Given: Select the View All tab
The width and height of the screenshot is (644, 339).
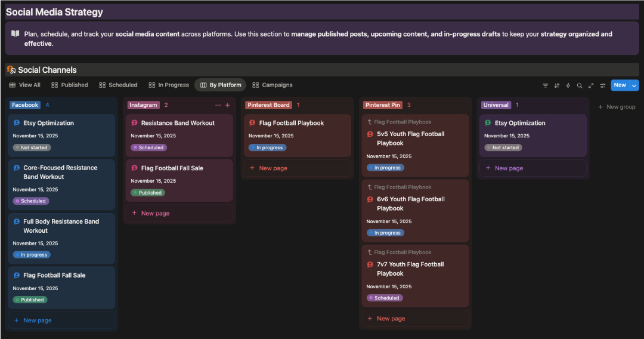Looking at the screenshot, I should (25, 85).
